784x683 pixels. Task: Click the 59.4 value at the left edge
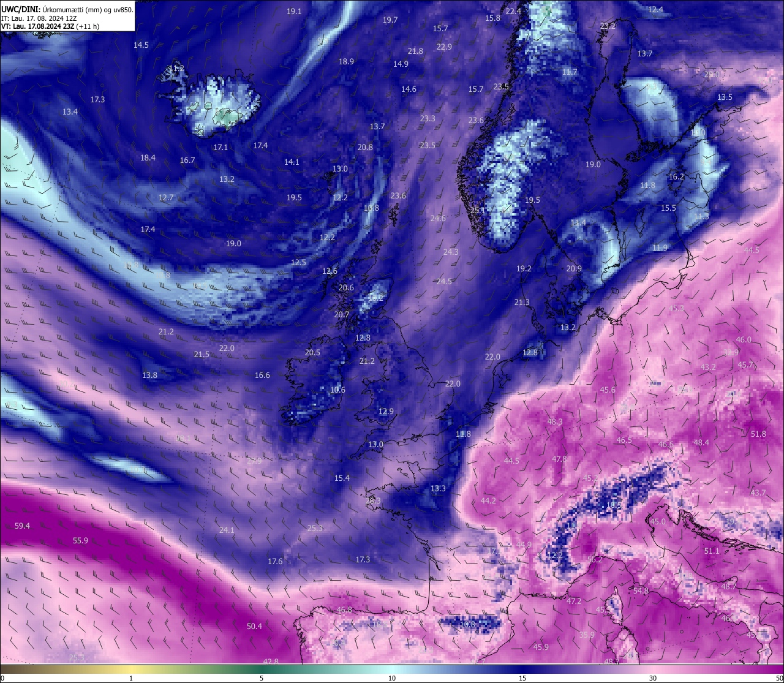coord(22,526)
